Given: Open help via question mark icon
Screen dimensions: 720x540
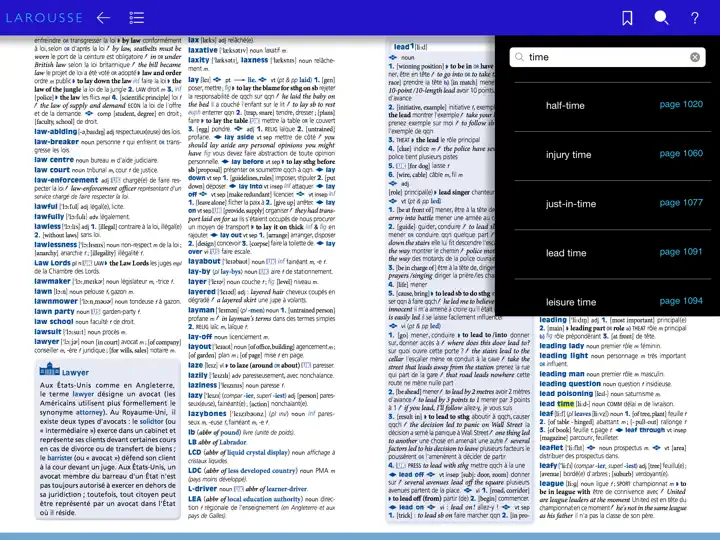Looking at the screenshot, I should point(695,18).
